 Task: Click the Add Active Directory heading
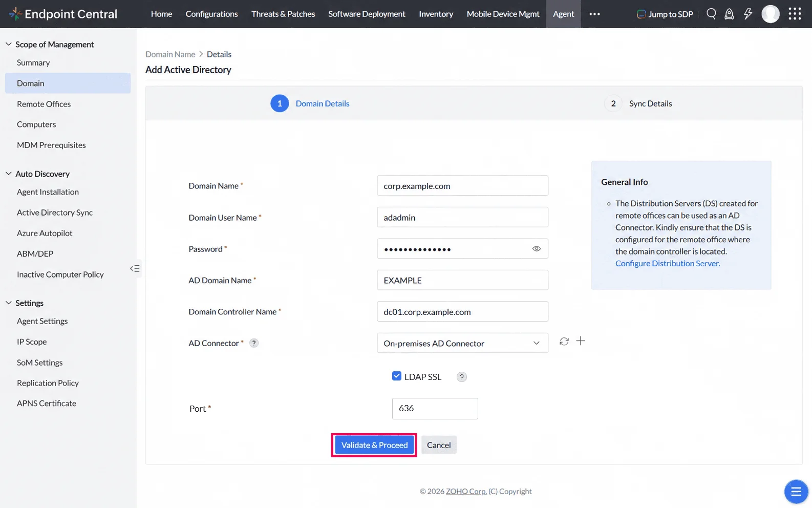point(188,70)
